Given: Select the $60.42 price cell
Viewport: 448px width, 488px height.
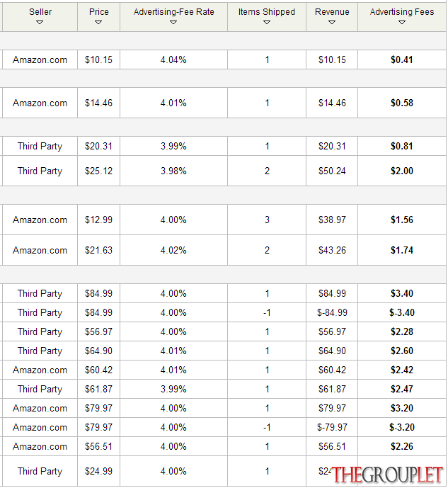Looking at the screenshot, I should click(x=98, y=370).
